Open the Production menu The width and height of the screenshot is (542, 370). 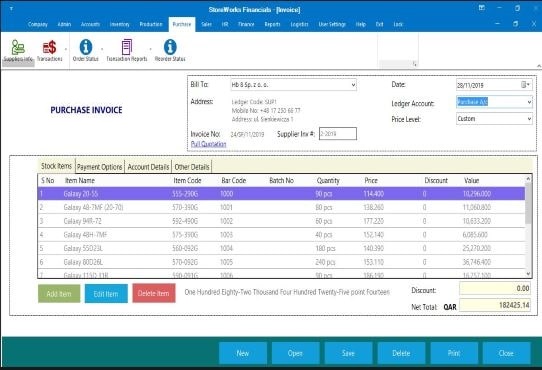(151, 24)
